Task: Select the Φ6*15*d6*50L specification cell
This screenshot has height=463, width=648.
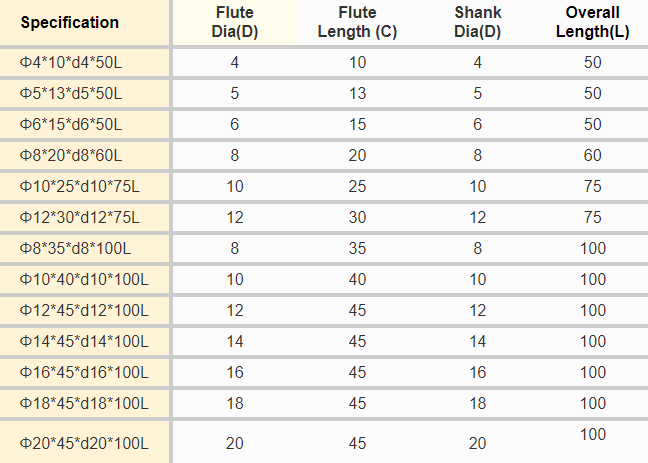Action: click(x=70, y=125)
